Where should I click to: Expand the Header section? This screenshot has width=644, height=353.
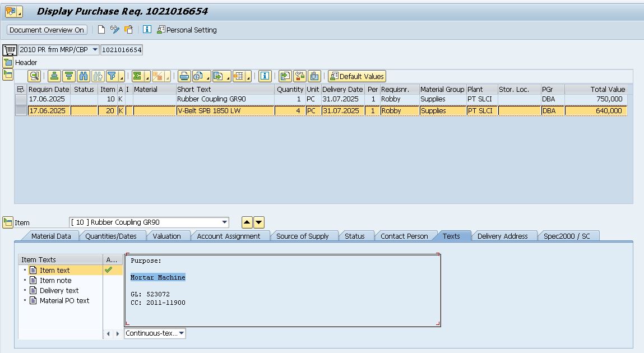8,63
